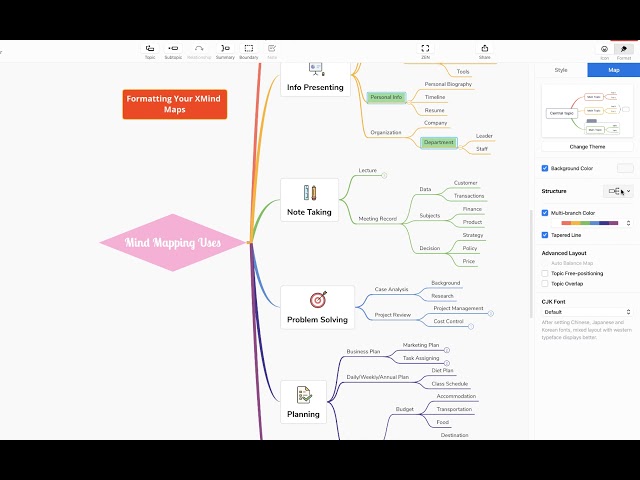The width and height of the screenshot is (640, 480).
Task: Select the Personal Info subtopic
Action: (386, 97)
